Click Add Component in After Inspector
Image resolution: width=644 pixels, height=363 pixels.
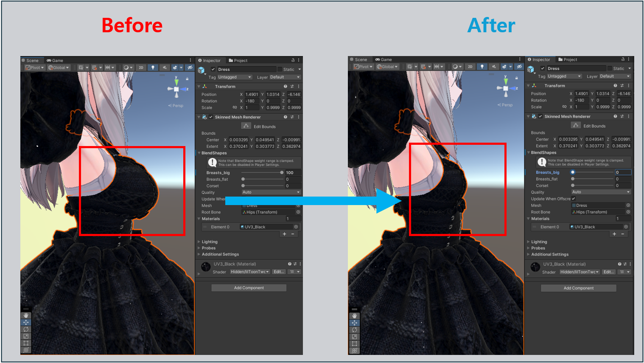579,288
